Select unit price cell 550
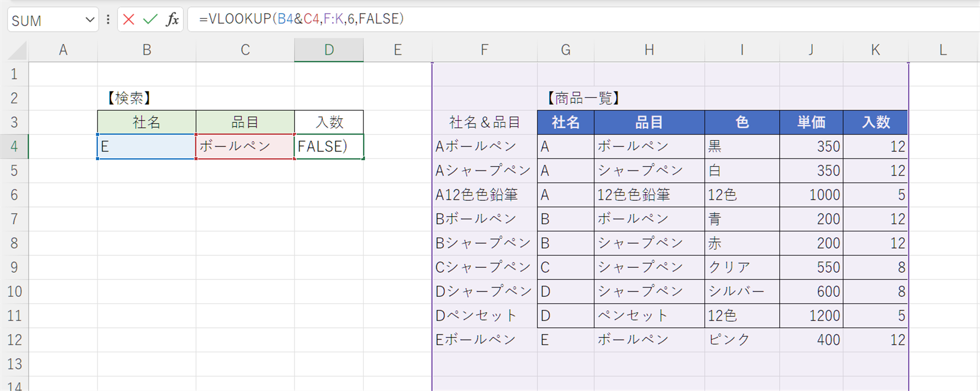 tap(811, 267)
